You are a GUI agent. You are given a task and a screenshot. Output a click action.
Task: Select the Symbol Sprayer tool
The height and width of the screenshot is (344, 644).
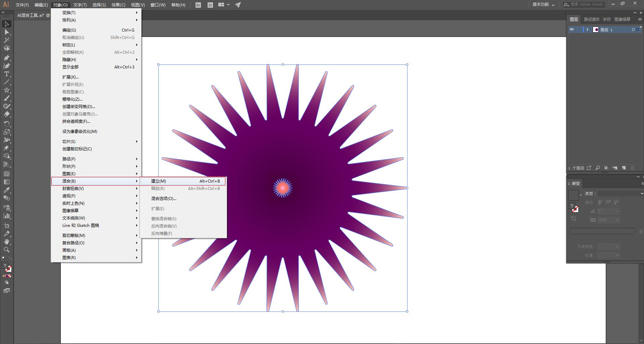click(6, 208)
